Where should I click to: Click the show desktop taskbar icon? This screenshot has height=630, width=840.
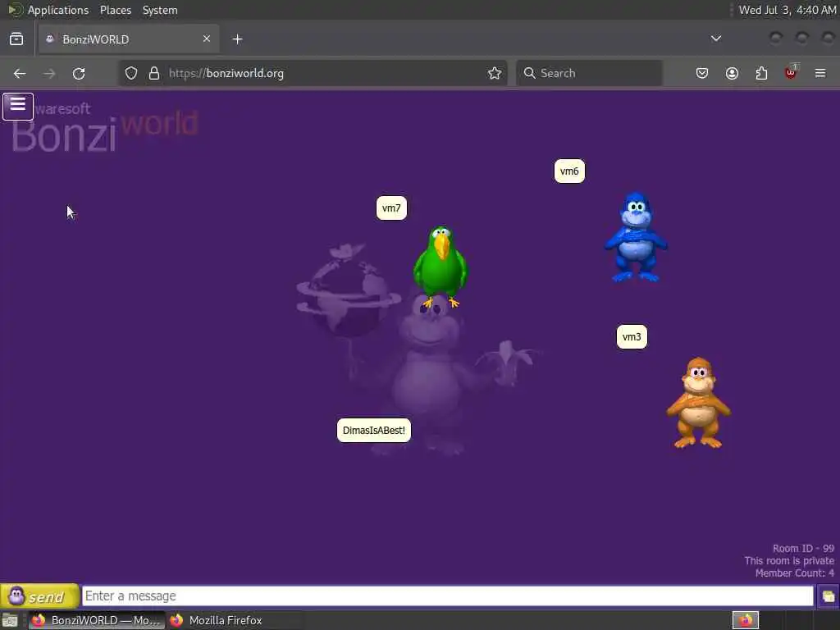point(10,620)
